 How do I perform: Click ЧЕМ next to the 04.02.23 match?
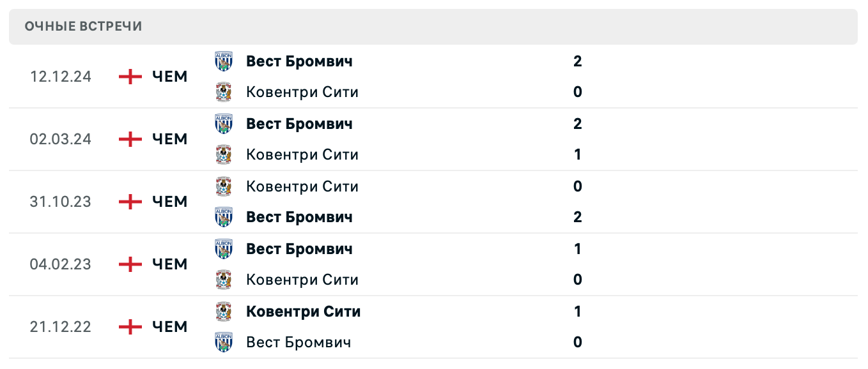(169, 264)
